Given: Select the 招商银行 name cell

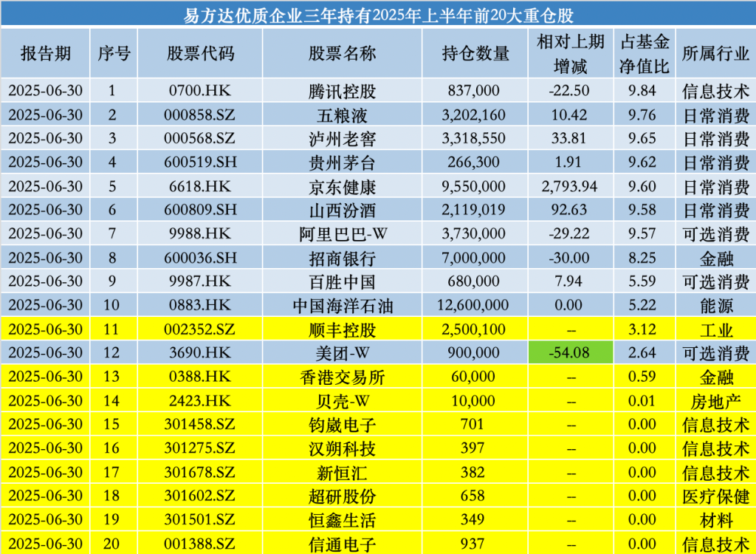Looking at the screenshot, I should point(343,258).
